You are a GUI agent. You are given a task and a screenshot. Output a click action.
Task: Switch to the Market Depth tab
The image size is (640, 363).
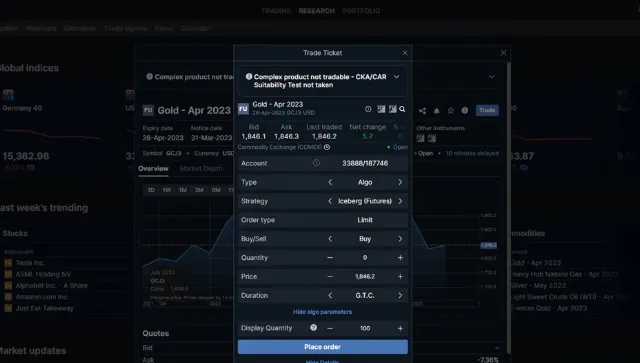[201, 168]
